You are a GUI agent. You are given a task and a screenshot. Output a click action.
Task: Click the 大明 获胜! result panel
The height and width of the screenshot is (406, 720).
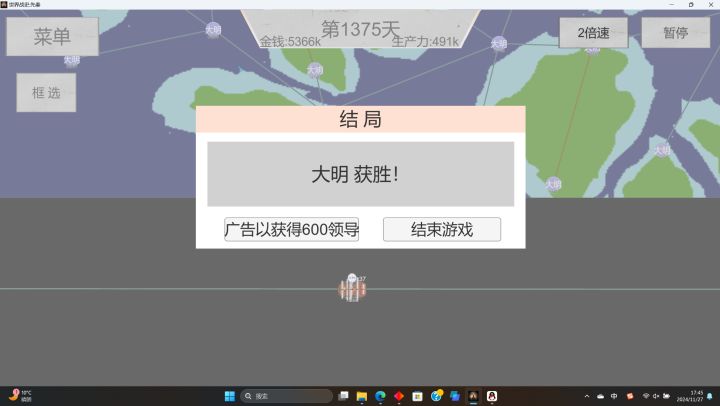click(360, 174)
